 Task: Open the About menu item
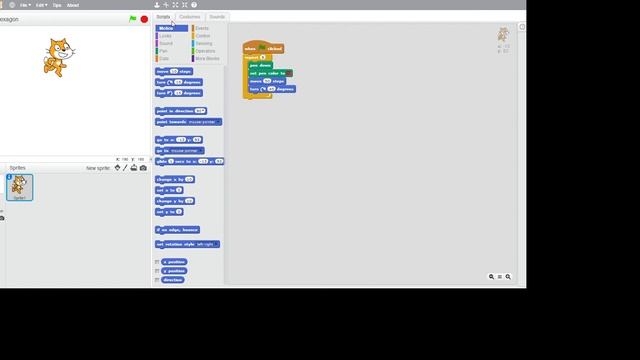pos(73,5)
